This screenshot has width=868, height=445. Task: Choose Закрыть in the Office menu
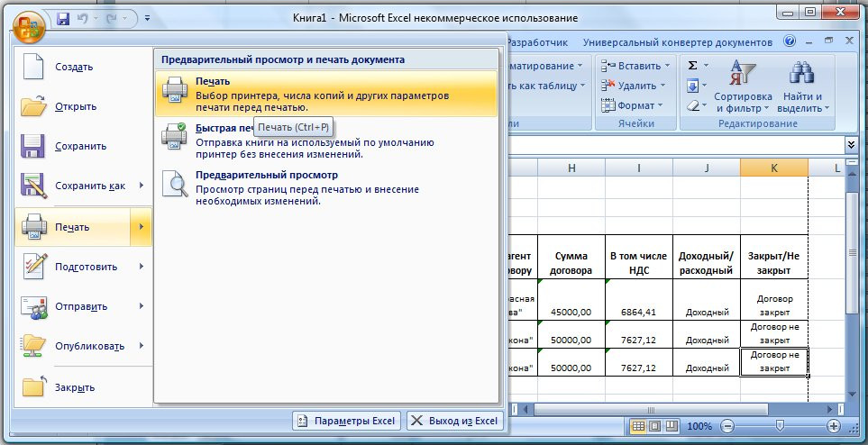pos(84,387)
